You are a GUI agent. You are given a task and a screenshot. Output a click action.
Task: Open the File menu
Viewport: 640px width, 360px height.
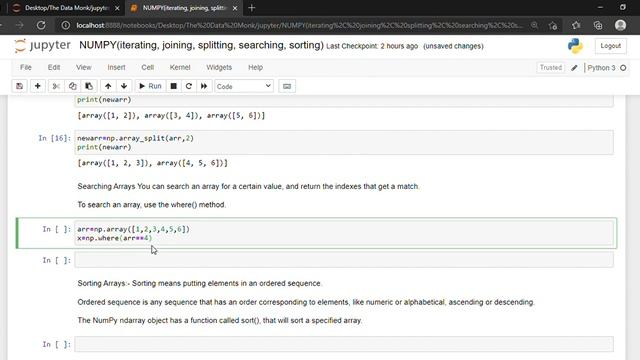pyautogui.click(x=26, y=67)
